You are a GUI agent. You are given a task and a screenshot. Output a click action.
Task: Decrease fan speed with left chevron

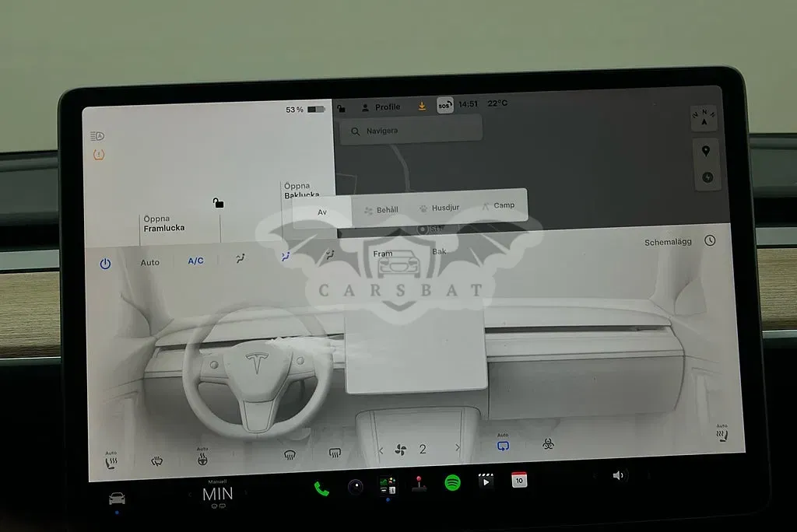381,450
